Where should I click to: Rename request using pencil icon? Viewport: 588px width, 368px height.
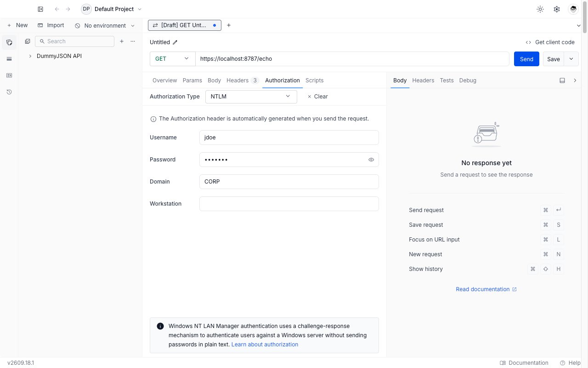point(175,42)
